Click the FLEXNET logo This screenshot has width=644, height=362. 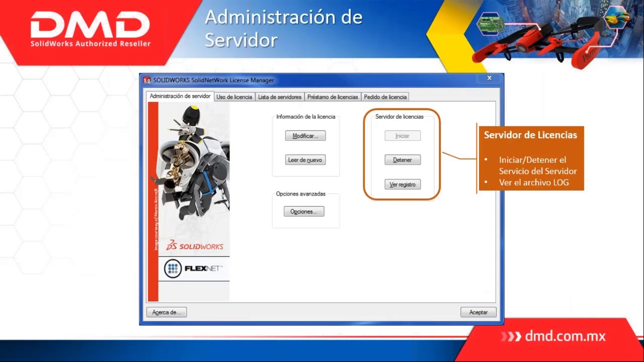[x=194, y=268]
